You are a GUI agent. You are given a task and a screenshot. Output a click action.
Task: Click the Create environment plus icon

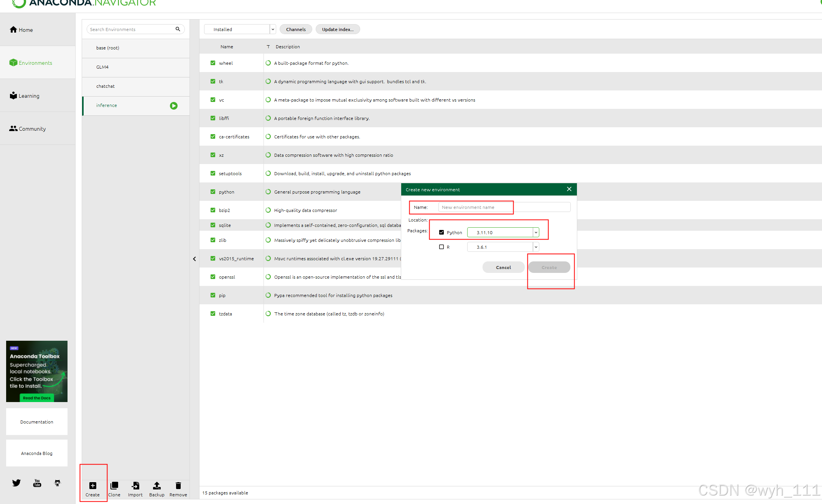coord(92,486)
